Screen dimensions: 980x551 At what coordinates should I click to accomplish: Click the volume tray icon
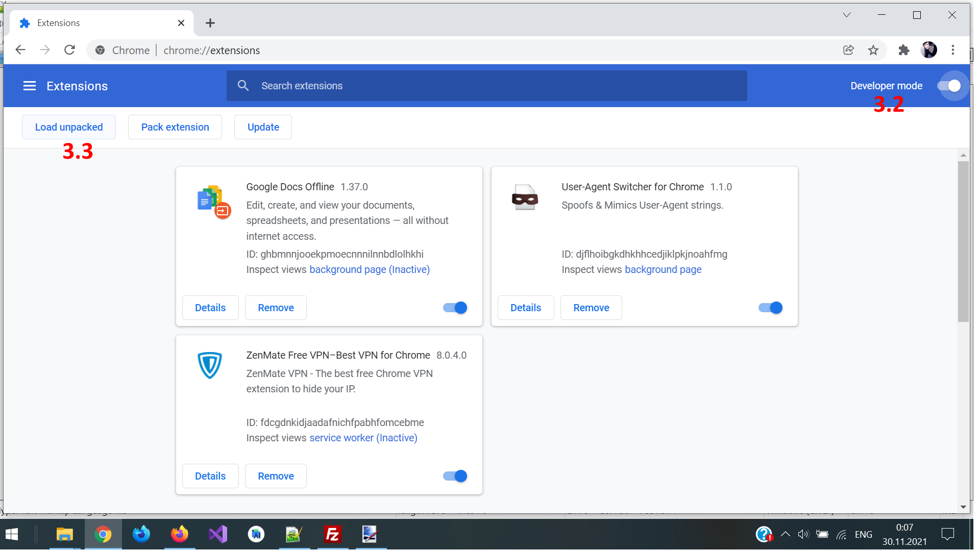coord(803,535)
